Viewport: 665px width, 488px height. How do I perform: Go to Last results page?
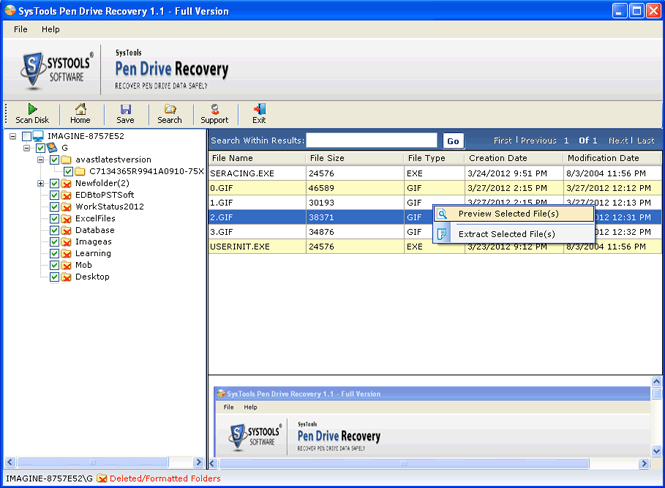pos(645,140)
